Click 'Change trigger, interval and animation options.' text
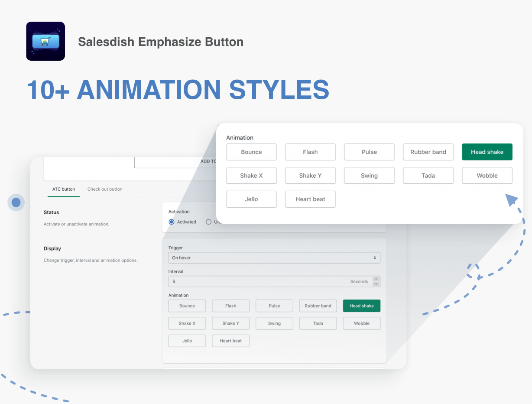 pos(91,261)
